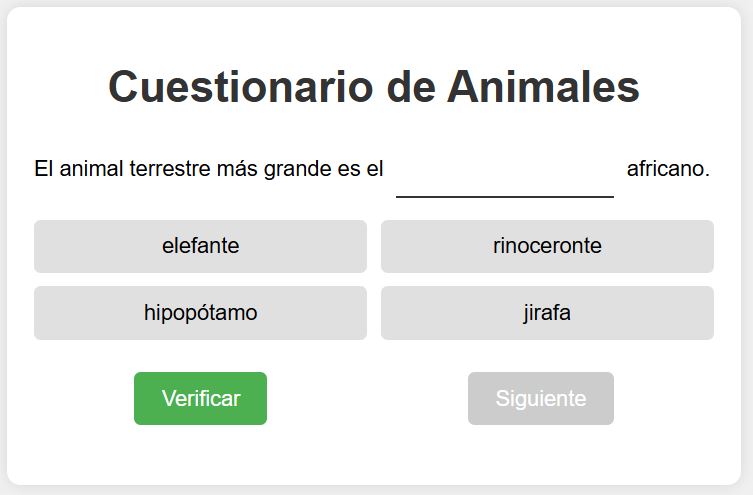Choose rinoceronte as the answer
Screen dimensions: 753x495
pos(547,246)
